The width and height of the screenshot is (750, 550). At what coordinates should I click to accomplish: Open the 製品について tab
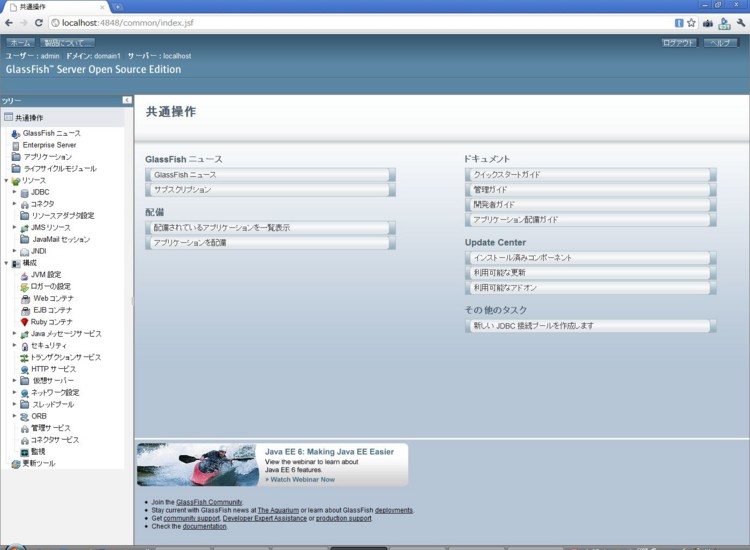(67, 43)
